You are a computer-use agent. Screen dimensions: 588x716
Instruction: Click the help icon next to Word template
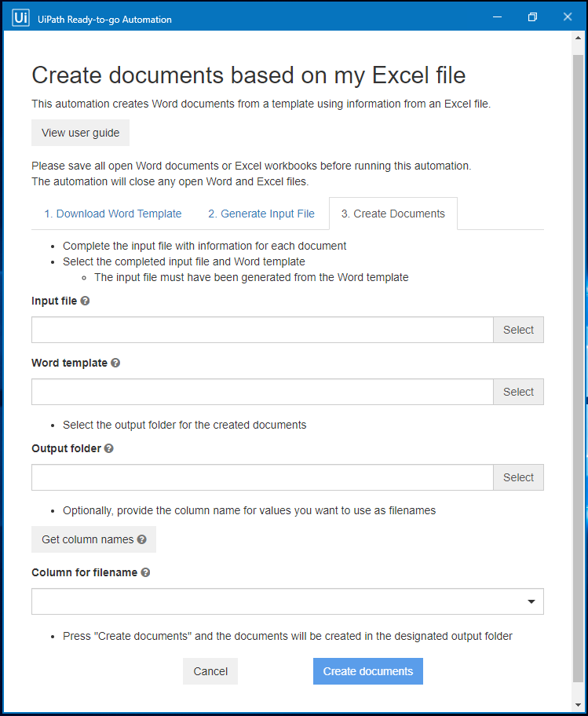coord(115,363)
